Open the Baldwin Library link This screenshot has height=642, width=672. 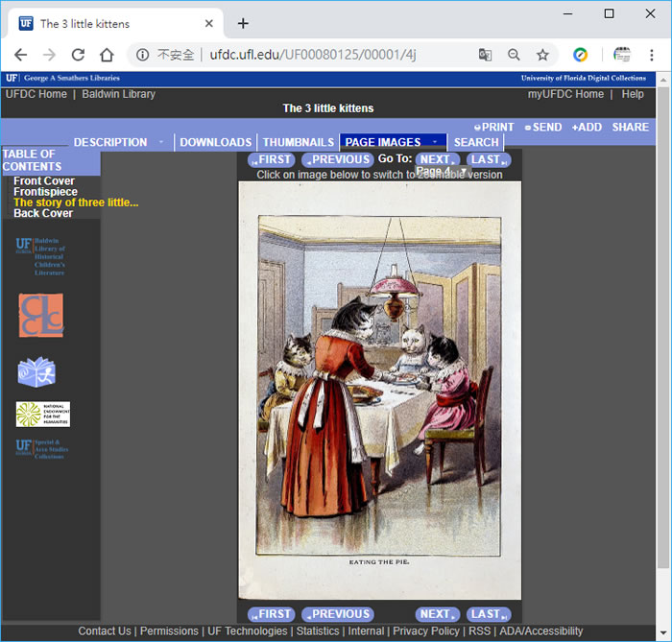coord(119,94)
